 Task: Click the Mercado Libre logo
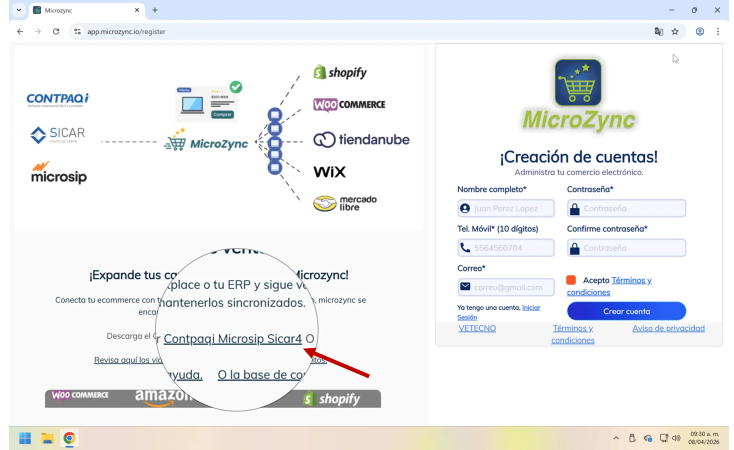point(345,203)
